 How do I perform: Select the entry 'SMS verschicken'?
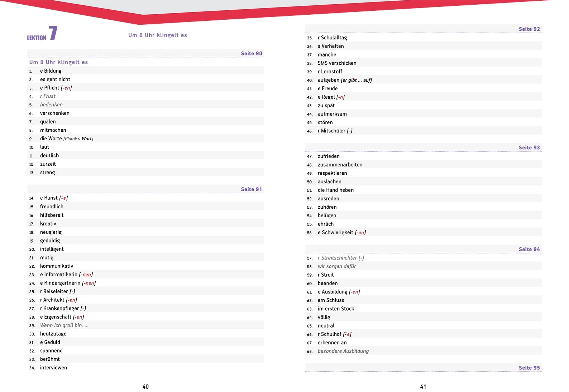[337, 63]
